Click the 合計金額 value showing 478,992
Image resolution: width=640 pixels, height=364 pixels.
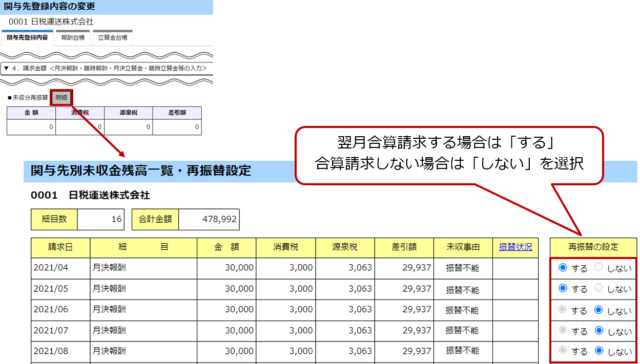[x=209, y=219]
